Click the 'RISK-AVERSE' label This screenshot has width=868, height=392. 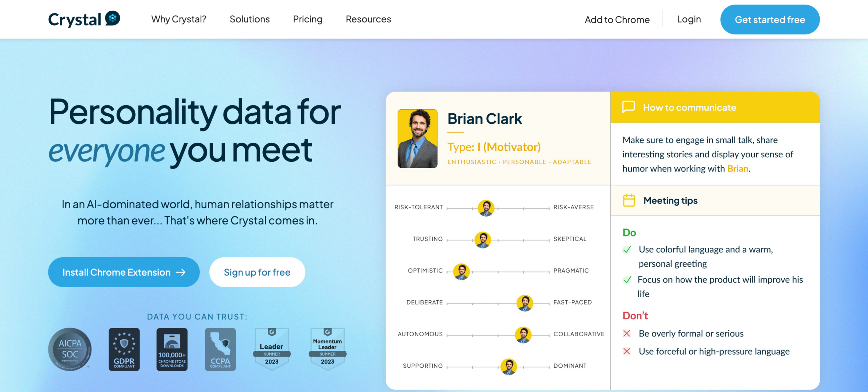[x=573, y=207]
